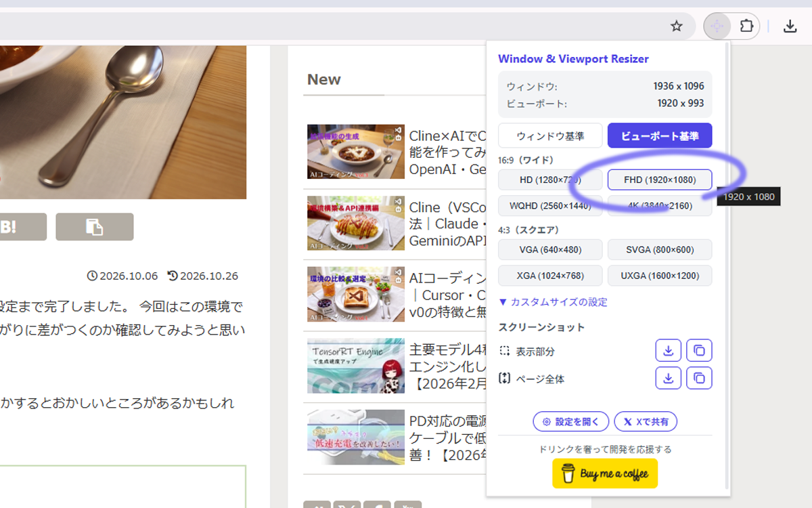Expand カスタムサイズの設定 section

tap(553, 302)
